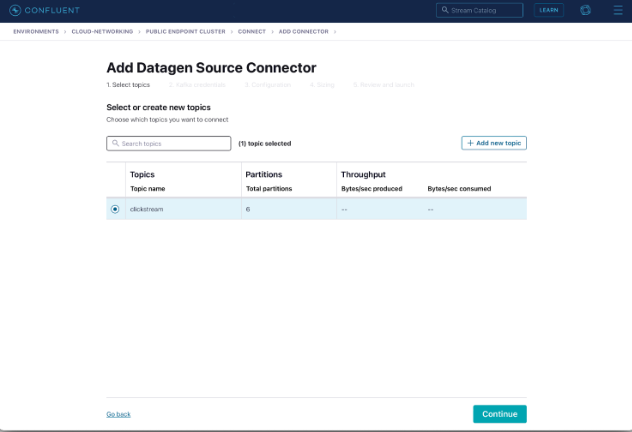
Task: Open the Cloud-Networking breadcrumb
Action: click(102, 31)
